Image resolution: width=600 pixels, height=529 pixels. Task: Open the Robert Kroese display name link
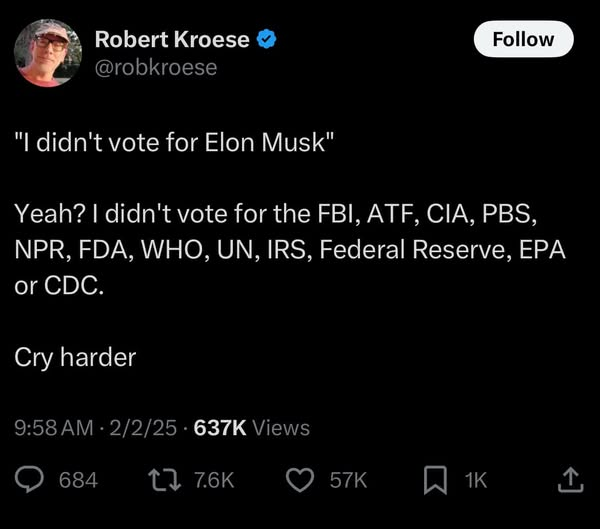pyautogui.click(x=174, y=40)
